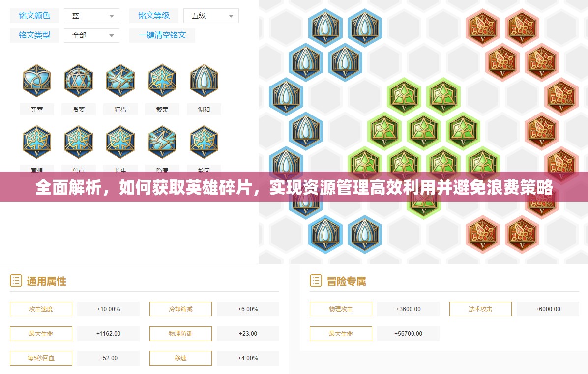This screenshot has width=588, height=374.
Task: Select the 狩猎 inscription icon
Action: (120, 81)
